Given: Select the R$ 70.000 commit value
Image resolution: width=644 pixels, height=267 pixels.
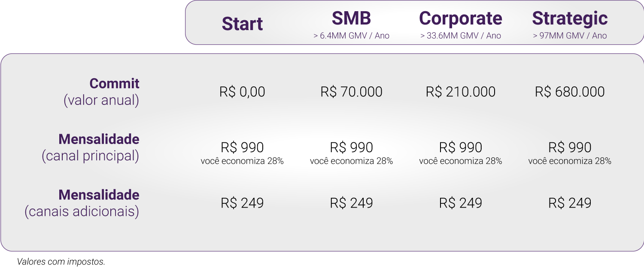Looking at the screenshot, I should point(351,92).
